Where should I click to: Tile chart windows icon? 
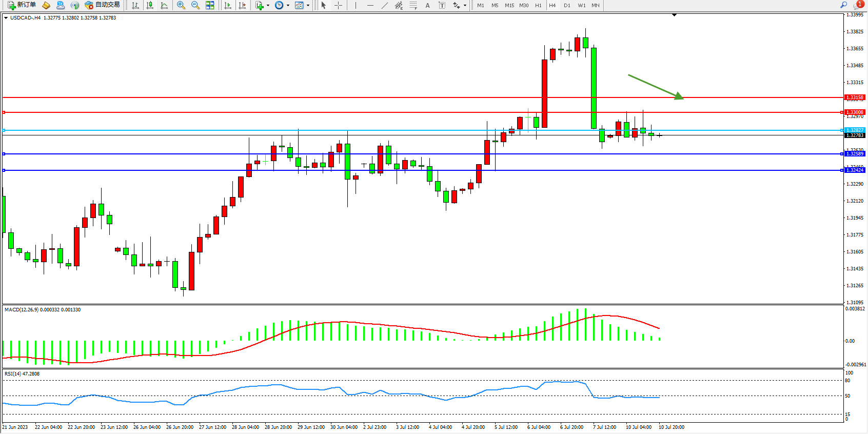coord(210,5)
